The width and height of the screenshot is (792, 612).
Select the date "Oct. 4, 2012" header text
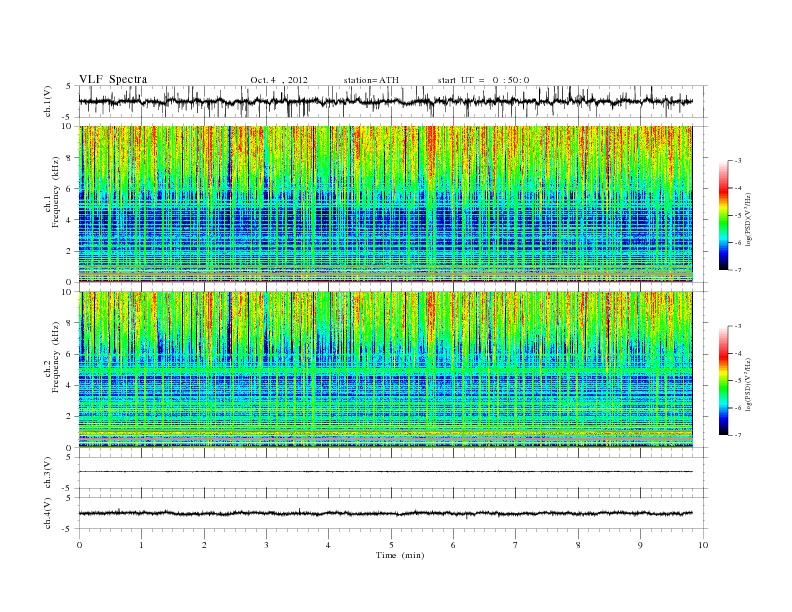[279, 80]
